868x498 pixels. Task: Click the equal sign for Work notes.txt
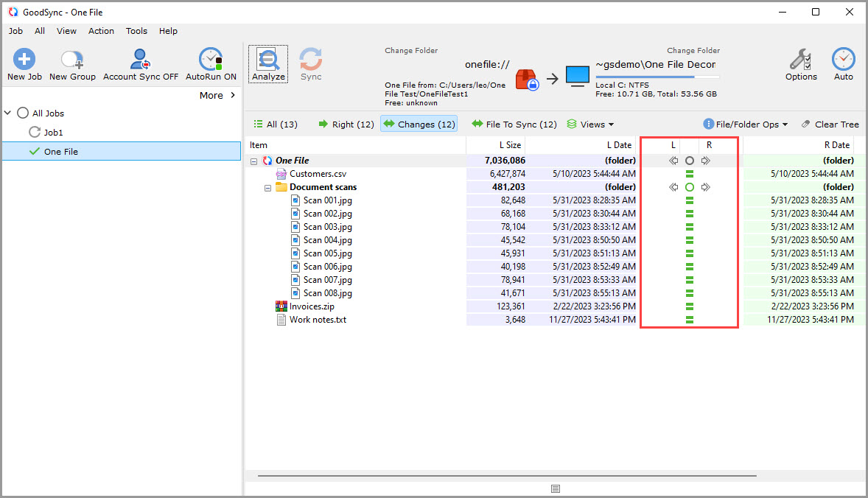pos(689,320)
